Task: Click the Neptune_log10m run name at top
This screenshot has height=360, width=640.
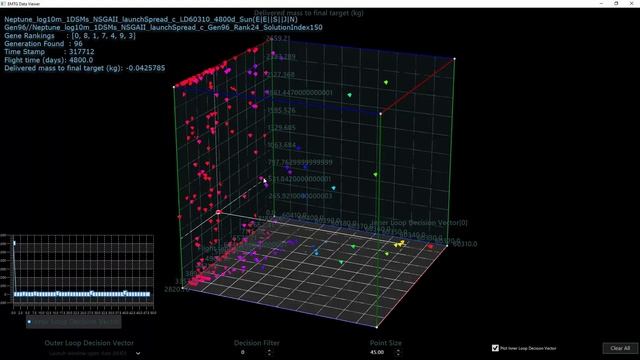Action: pyautogui.click(x=151, y=19)
